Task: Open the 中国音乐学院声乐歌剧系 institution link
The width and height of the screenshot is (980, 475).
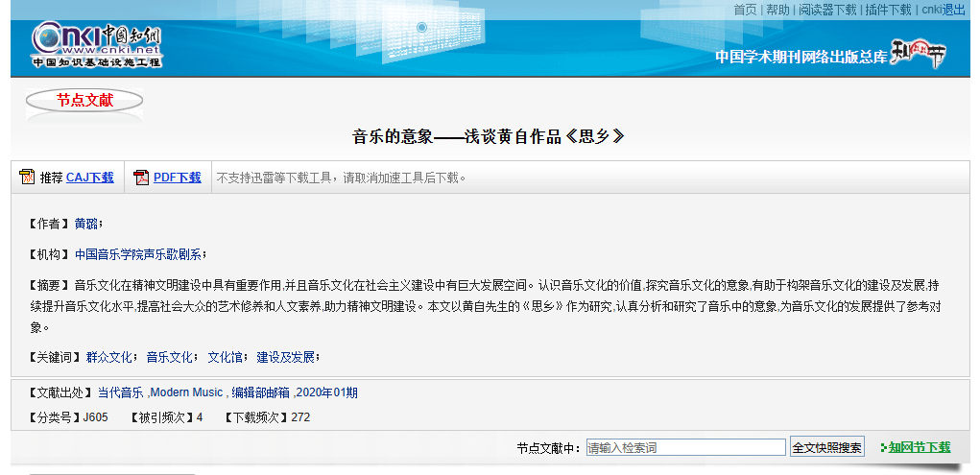Action: tap(138, 255)
